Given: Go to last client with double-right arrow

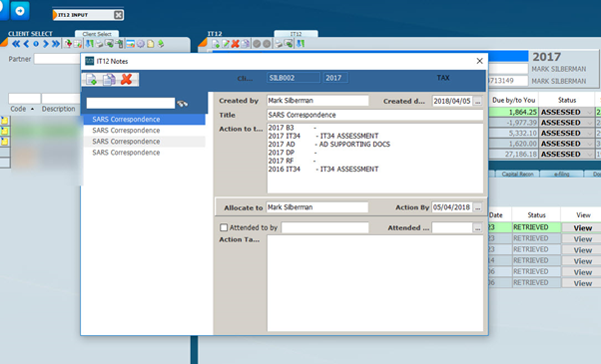Looking at the screenshot, I should point(56,44).
